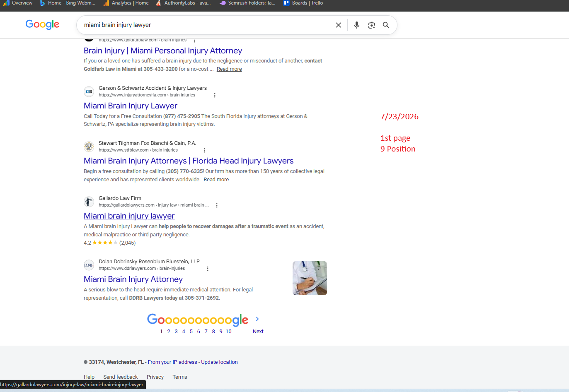Open Privacy footer link

155,377
